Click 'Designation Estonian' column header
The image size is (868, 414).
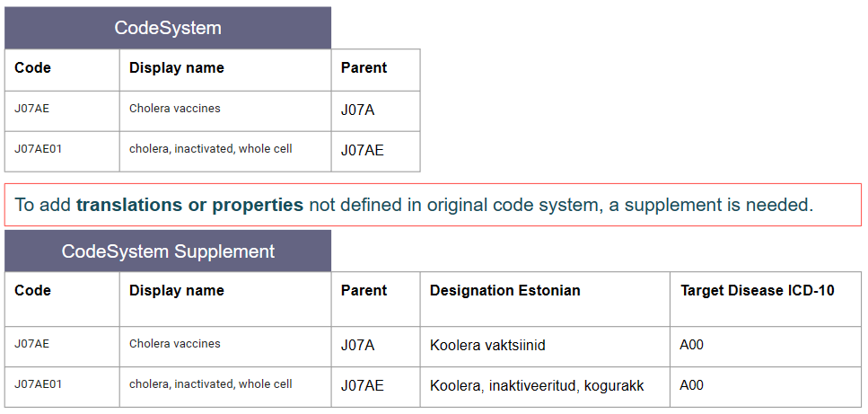coord(504,291)
